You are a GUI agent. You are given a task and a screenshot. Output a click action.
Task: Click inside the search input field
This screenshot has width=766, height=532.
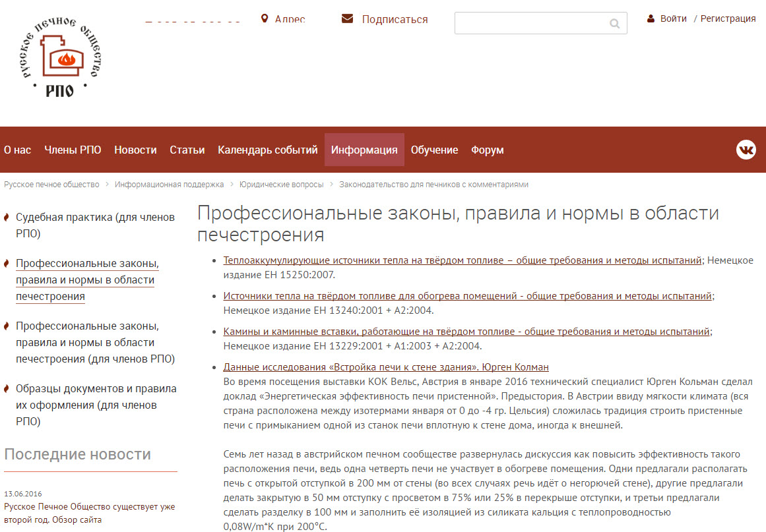click(x=531, y=24)
